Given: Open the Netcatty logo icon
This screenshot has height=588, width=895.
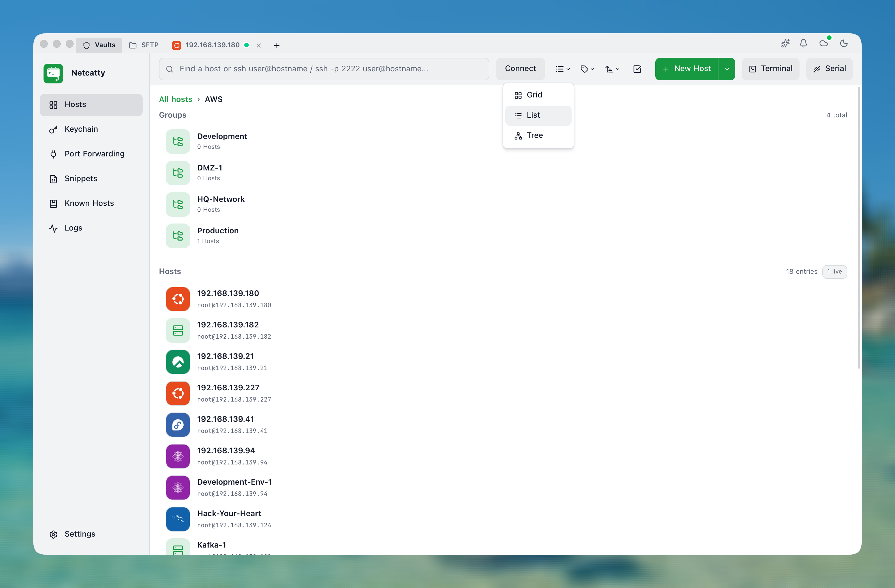Looking at the screenshot, I should pos(53,73).
